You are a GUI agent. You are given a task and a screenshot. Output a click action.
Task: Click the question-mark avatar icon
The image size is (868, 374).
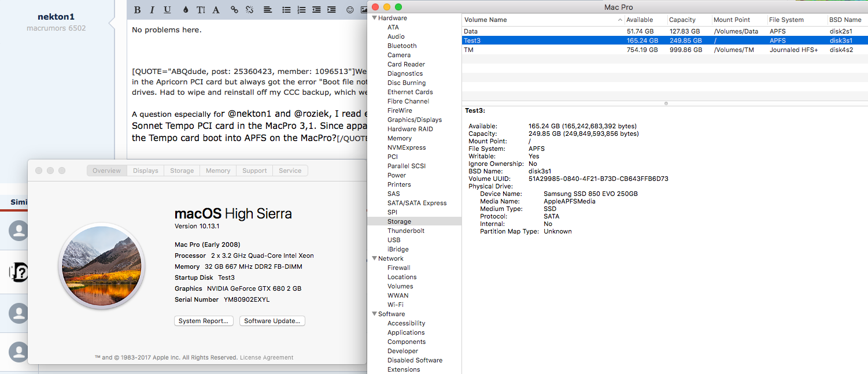pos(19,272)
